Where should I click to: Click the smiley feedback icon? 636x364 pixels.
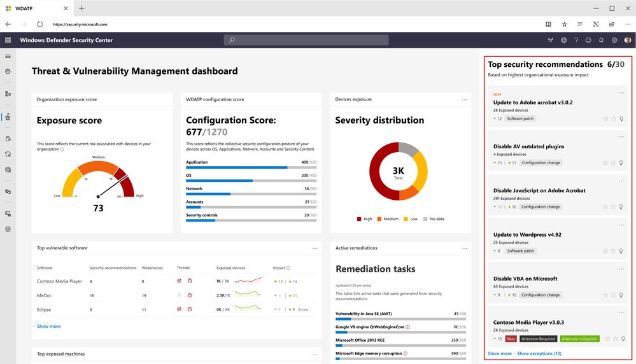[588, 40]
